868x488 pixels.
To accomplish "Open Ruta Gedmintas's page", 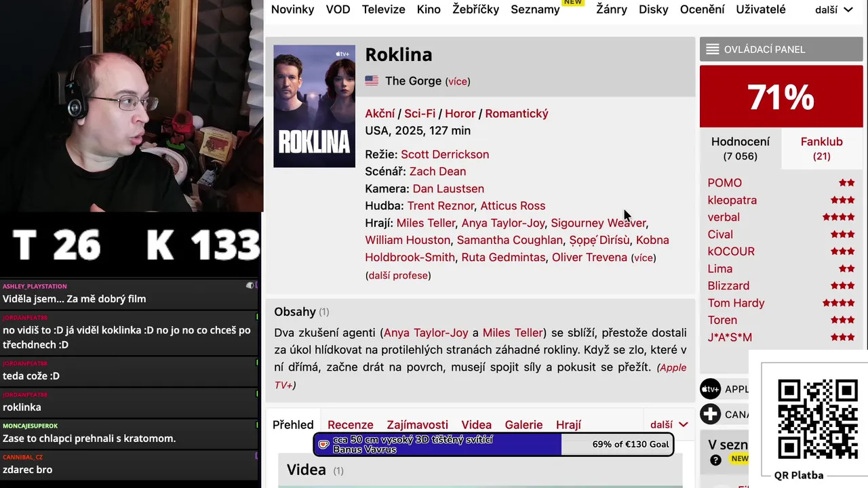I will (x=503, y=258).
